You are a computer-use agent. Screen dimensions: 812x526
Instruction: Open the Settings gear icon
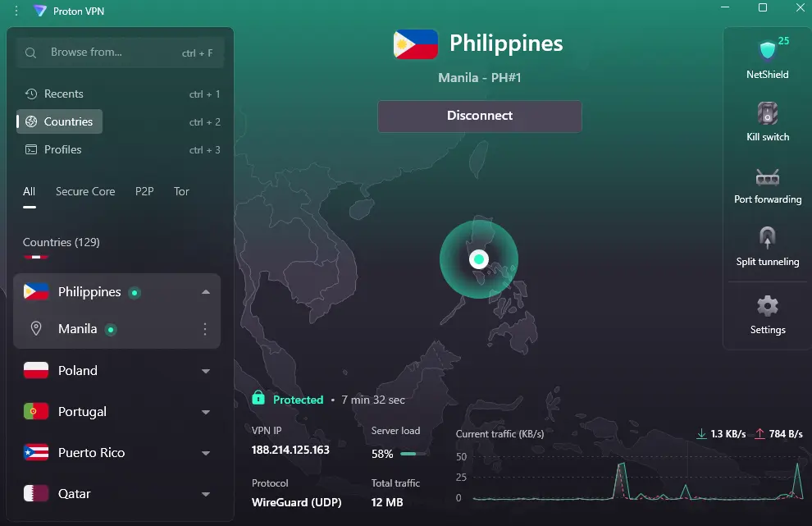click(768, 306)
